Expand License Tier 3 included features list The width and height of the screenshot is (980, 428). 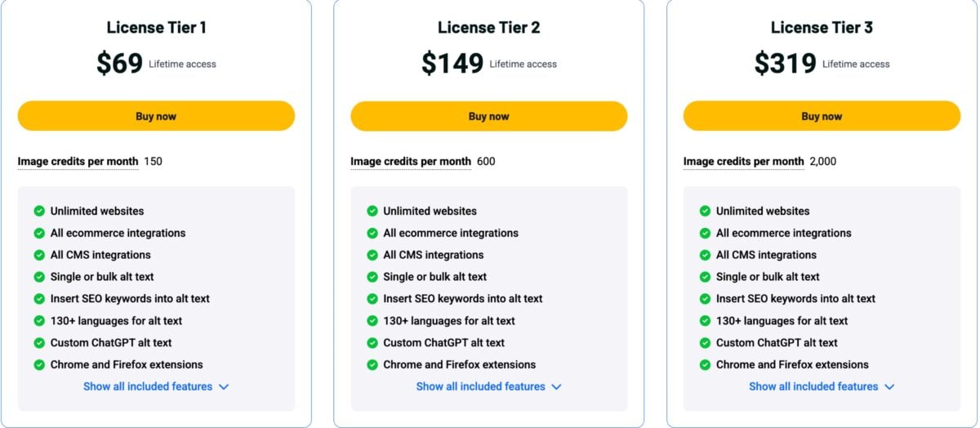coord(822,386)
